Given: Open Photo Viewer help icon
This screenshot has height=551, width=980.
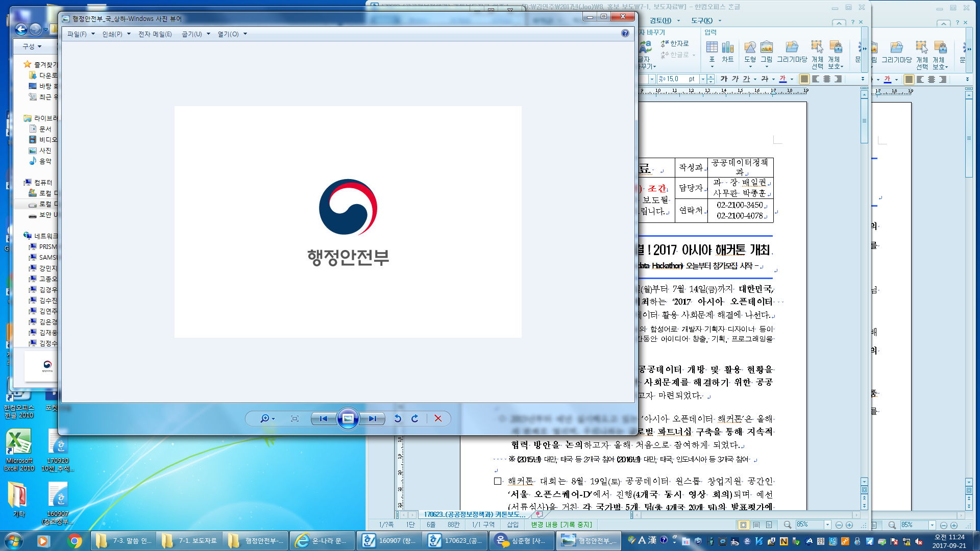Looking at the screenshot, I should (625, 33).
